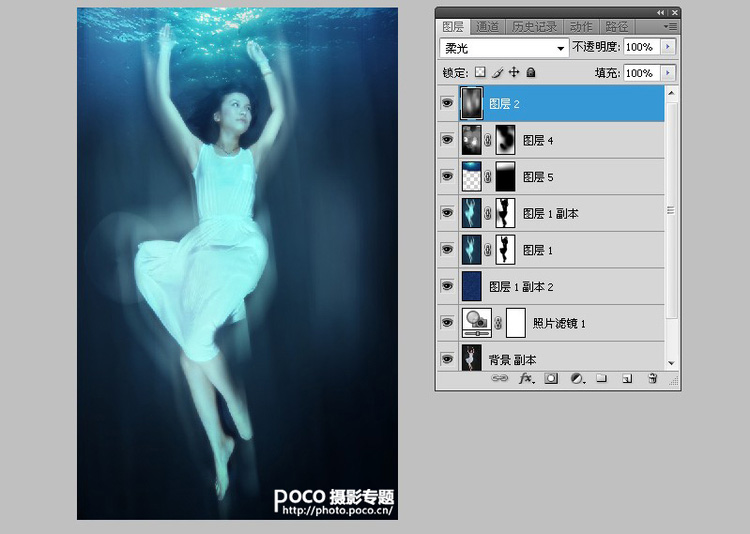Close the layers panel
Image resolution: width=750 pixels, height=534 pixels.
(674, 13)
